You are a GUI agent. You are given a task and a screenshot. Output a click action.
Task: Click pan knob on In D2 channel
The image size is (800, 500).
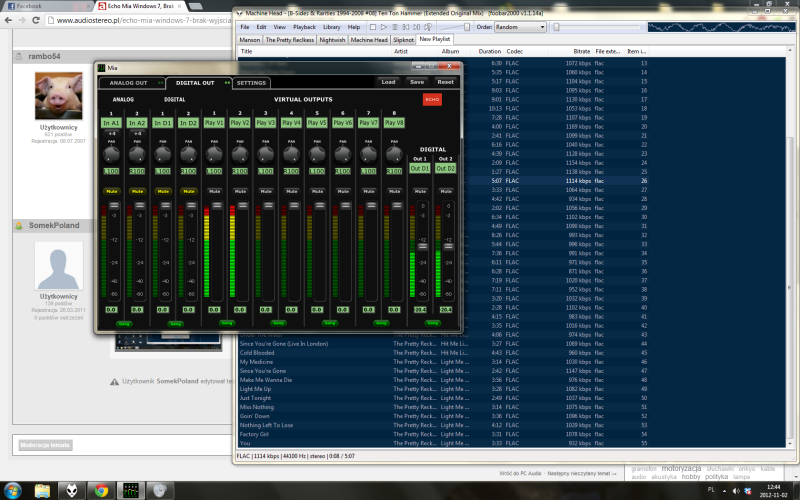click(188, 154)
